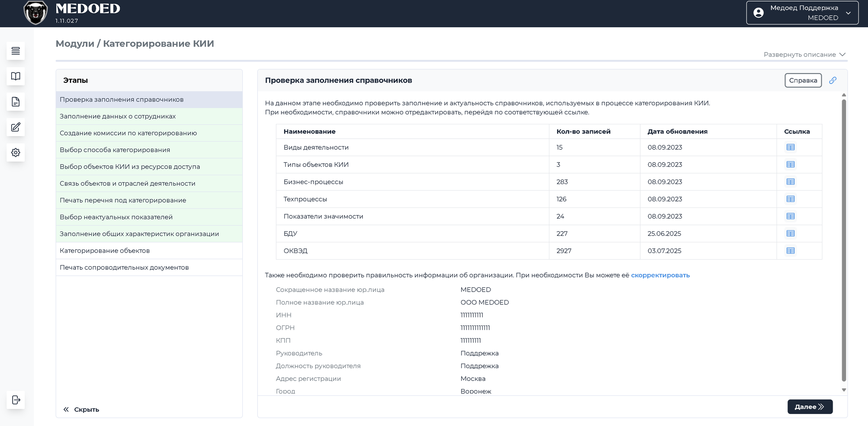Click the БДУ date 25.06.2025
The image size is (868, 426).
point(664,234)
